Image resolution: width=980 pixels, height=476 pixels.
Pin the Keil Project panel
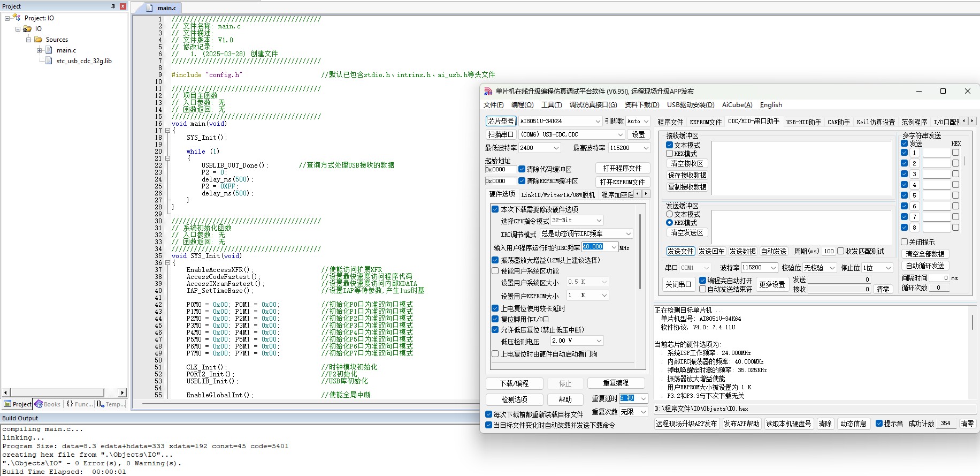[x=113, y=6]
